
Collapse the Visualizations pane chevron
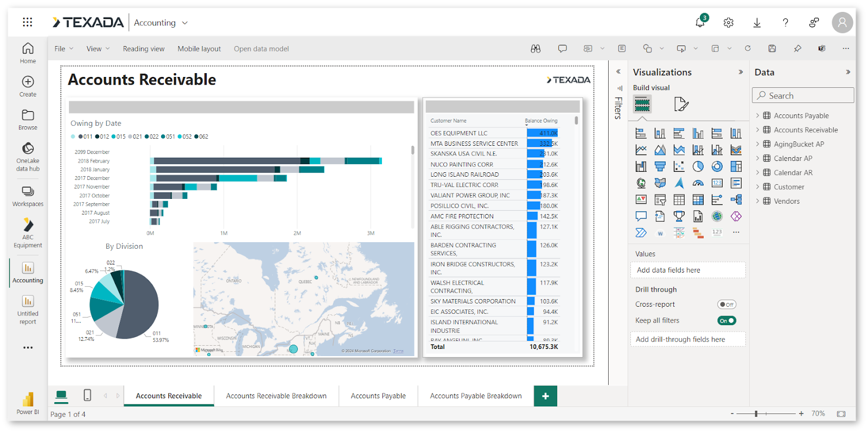[741, 72]
